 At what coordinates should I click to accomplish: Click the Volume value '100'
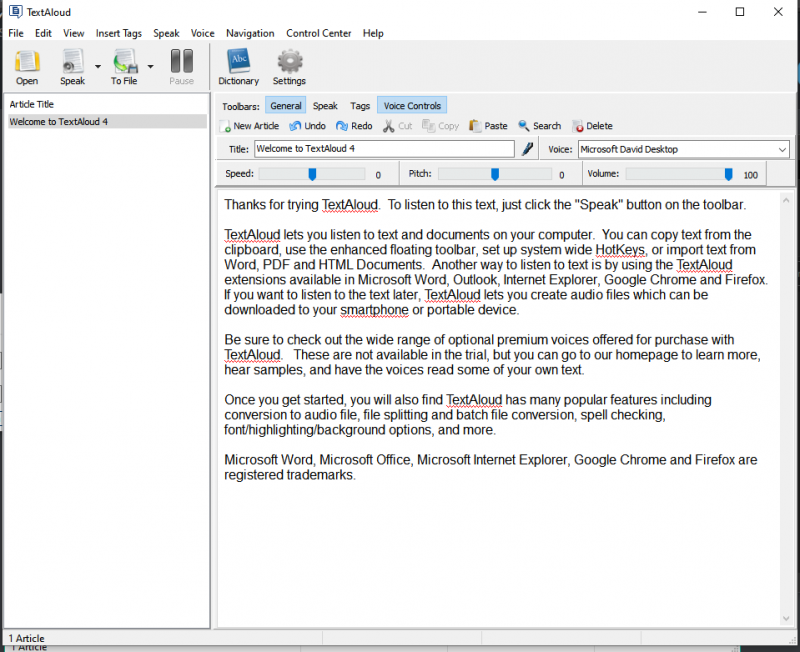point(751,175)
